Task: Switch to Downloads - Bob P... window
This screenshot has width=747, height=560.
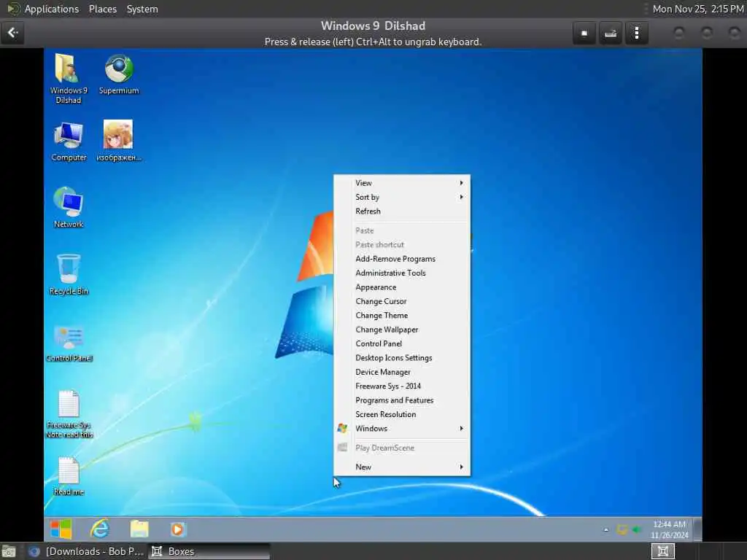Action: (86, 551)
